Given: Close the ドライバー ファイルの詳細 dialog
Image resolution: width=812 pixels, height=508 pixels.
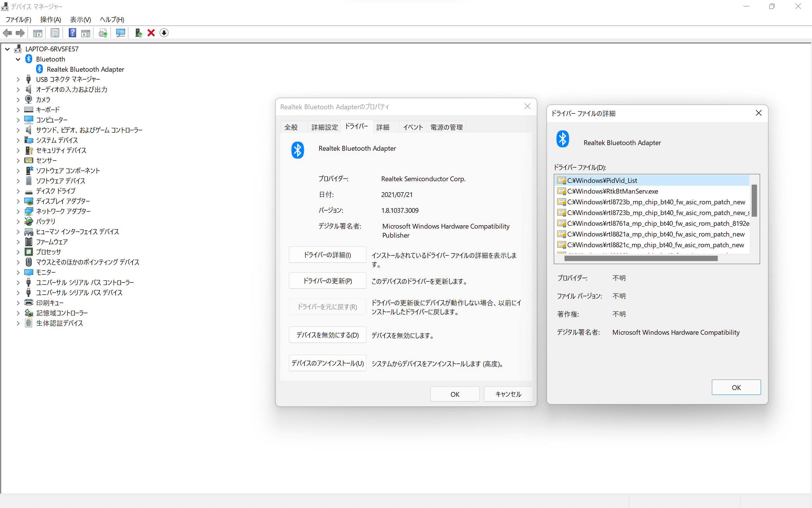Looking at the screenshot, I should pos(758,113).
